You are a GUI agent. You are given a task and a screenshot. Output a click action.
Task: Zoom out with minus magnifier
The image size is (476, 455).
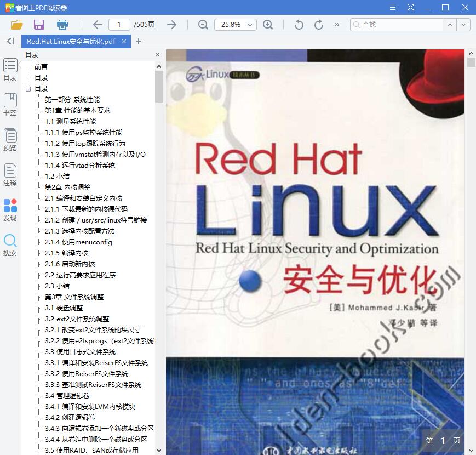pos(203,25)
